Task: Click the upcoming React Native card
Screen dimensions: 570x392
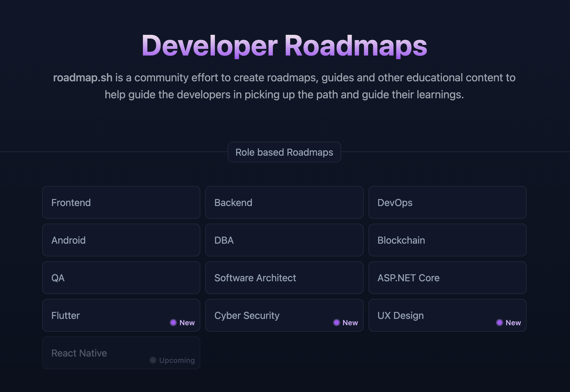Action: coord(121,353)
